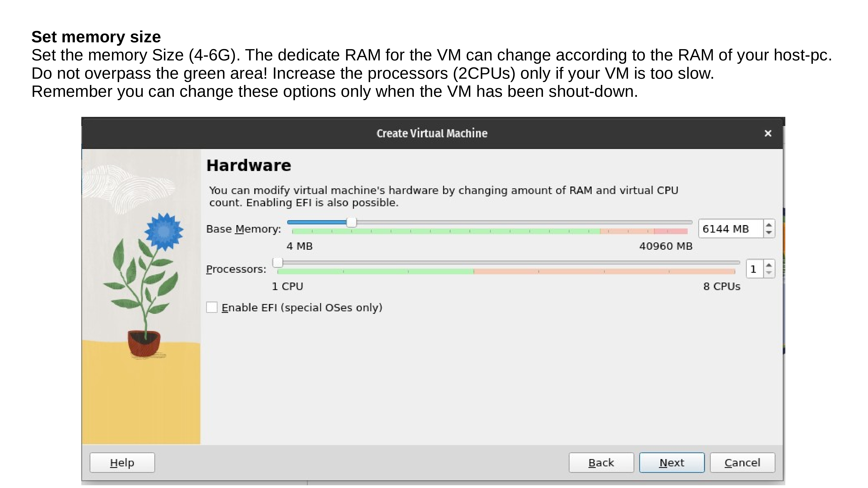Click the blue flower illustration
This screenshot has height=488, width=868.
[164, 231]
